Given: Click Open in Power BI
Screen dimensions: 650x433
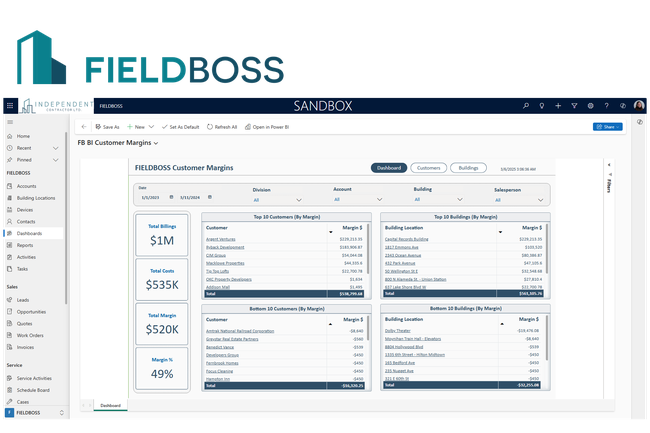Looking at the screenshot, I should pyautogui.click(x=267, y=127).
